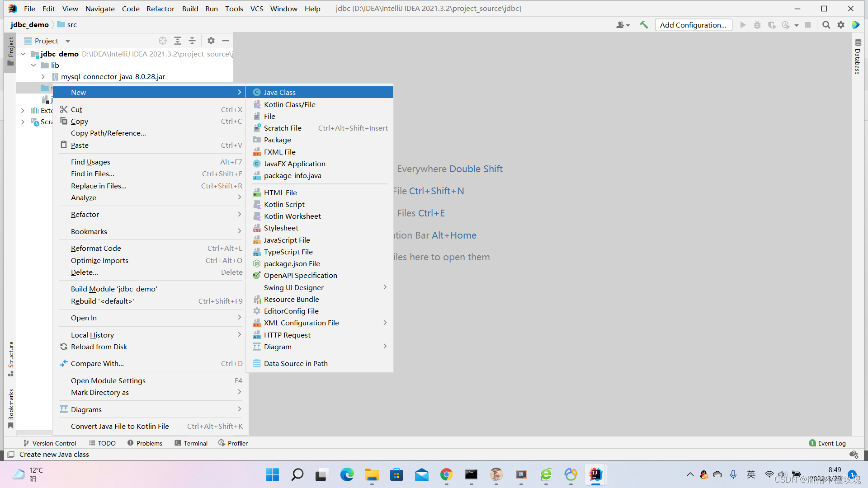Open Google Chrome from taskbar

coord(446,474)
